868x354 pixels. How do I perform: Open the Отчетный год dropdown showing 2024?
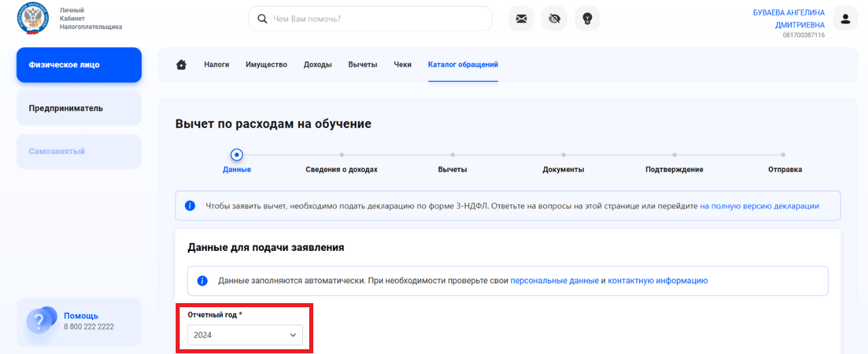click(x=245, y=335)
